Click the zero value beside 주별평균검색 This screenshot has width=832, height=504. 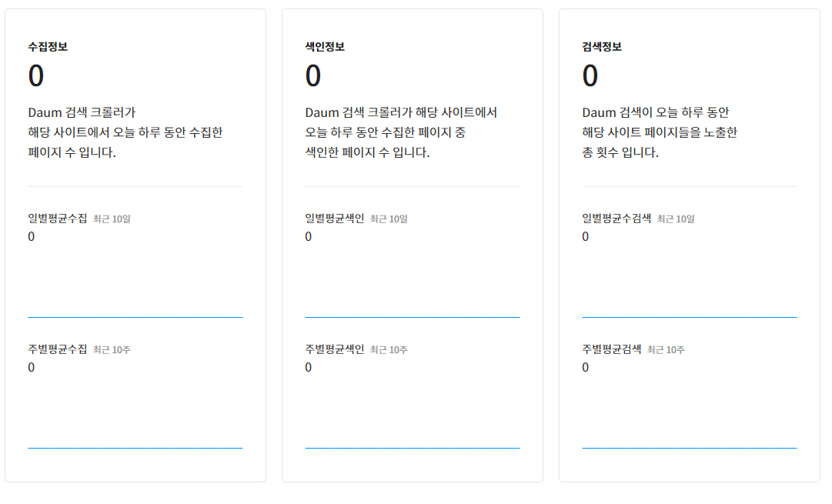click(586, 367)
